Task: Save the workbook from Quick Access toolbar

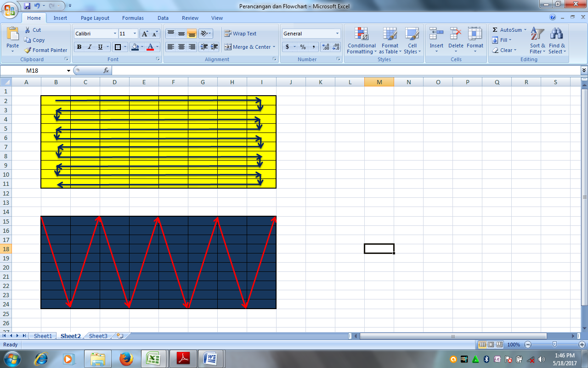Action: [27, 6]
